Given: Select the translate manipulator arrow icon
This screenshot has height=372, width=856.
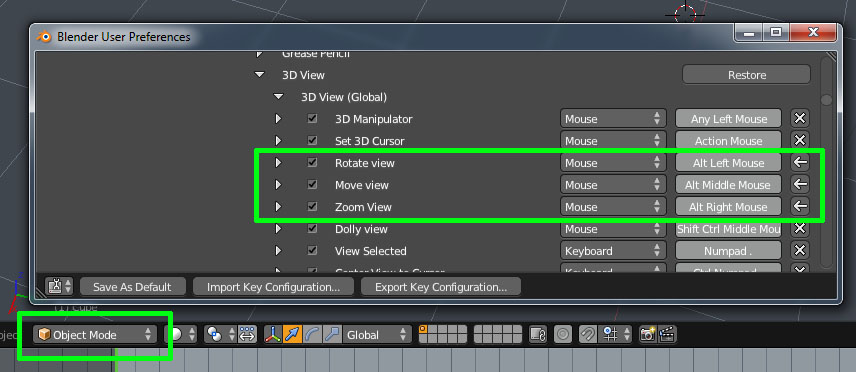Looking at the screenshot, I should [293, 334].
